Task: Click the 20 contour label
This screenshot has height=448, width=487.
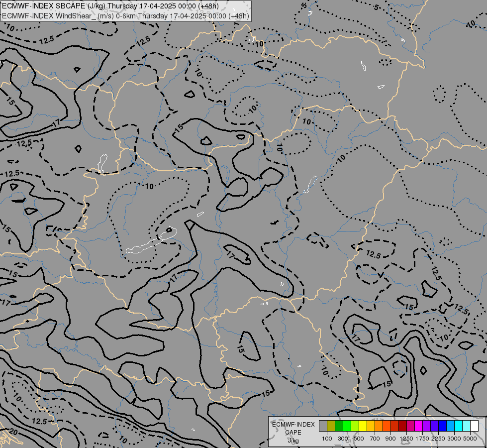Action: (x=13, y=432)
